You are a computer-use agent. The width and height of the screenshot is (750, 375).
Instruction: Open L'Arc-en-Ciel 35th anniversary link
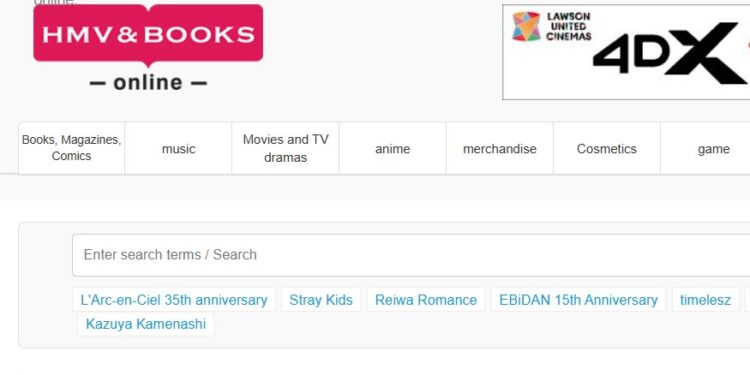pyautogui.click(x=174, y=300)
